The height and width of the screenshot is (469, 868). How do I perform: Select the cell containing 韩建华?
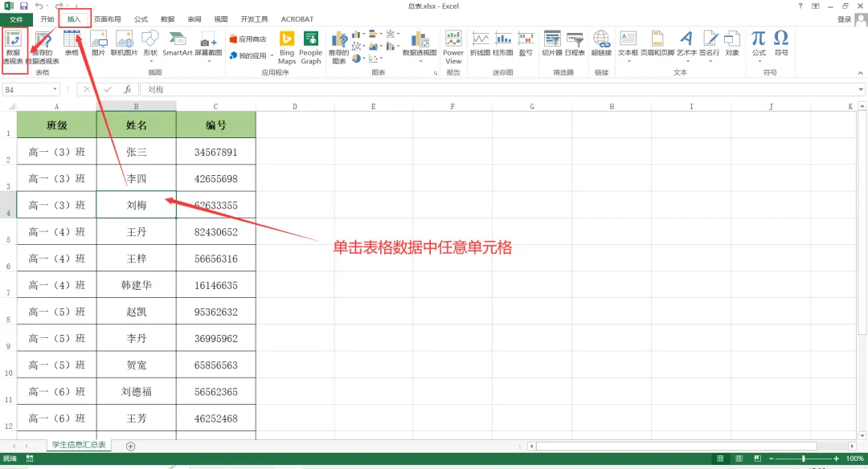[136, 285]
